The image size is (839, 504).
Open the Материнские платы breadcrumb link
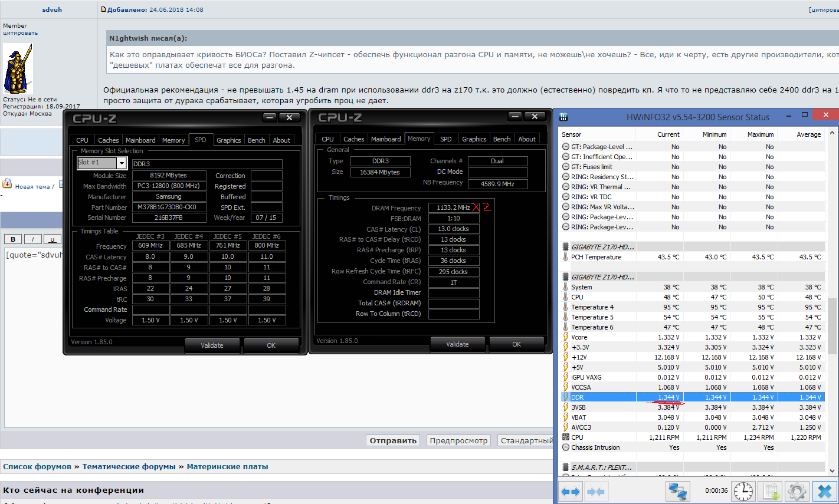[x=227, y=466]
